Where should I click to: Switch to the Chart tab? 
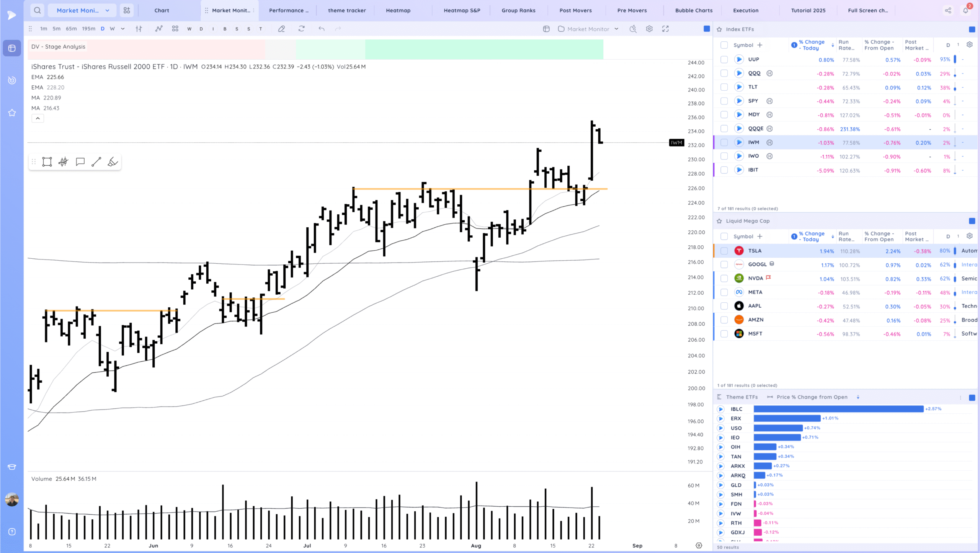point(162,10)
